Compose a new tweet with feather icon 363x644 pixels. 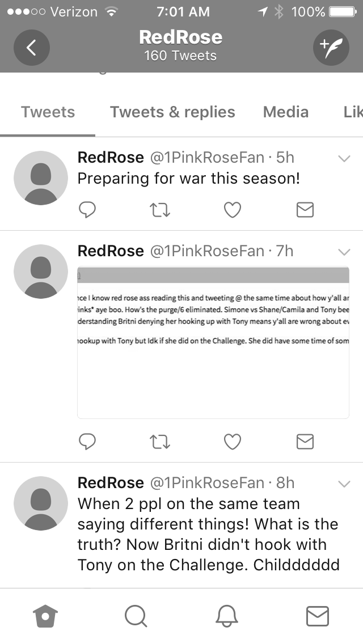[x=331, y=48]
